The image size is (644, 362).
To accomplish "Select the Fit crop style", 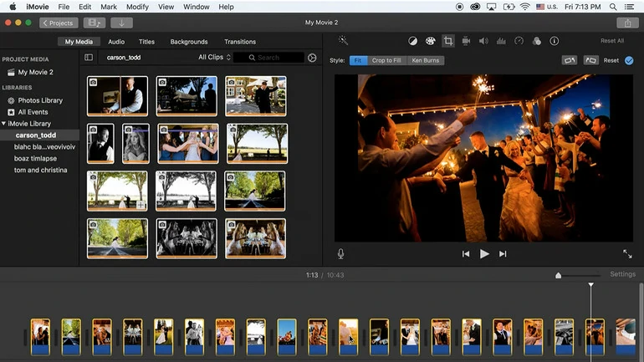I will pyautogui.click(x=358, y=60).
